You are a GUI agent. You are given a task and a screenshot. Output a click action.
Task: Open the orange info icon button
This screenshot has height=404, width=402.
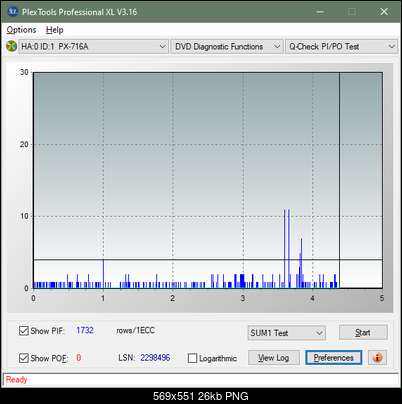click(377, 358)
